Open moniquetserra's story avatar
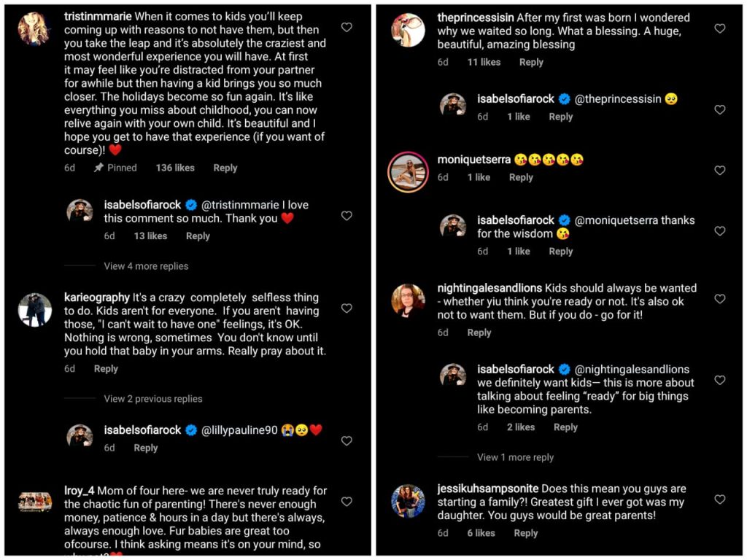747x560 pixels. [x=407, y=171]
